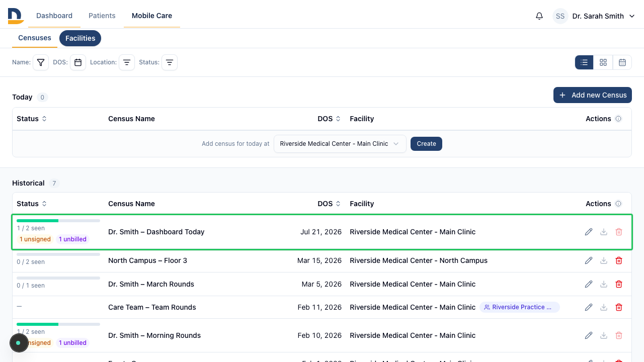This screenshot has height=362, width=644.
Task: Go to the Dashboard tab
Action: point(54,16)
